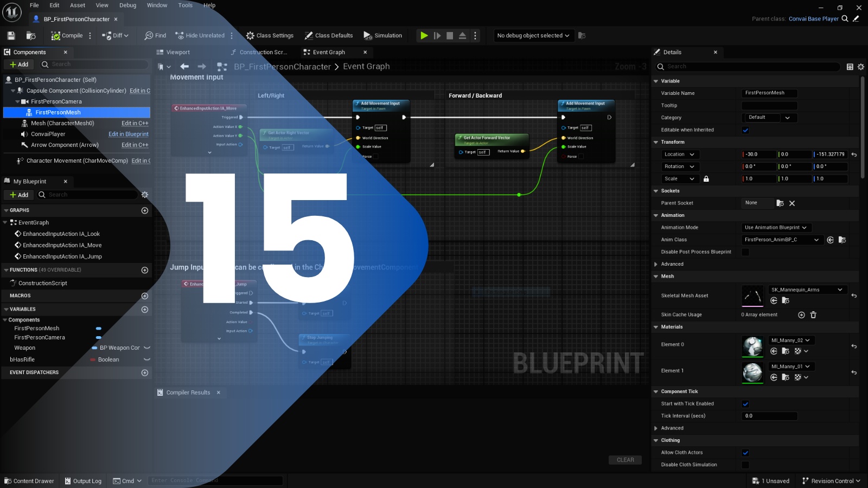Open Animation Mode dropdown
Viewport: 868px width, 488px height.
click(x=776, y=228)
